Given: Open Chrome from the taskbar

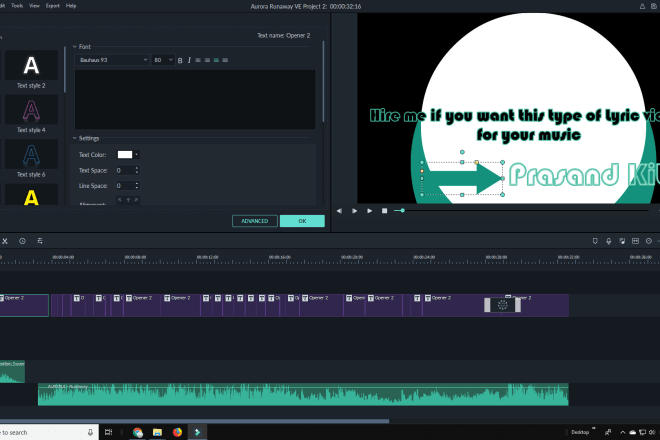Looking at the screenshot, I should tap(137, 432).
